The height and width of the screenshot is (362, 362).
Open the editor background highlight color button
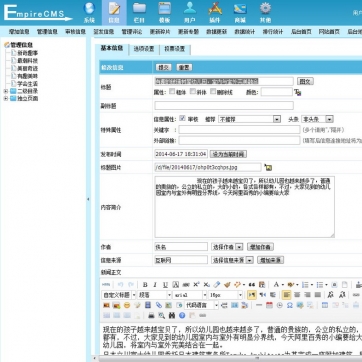292,285
